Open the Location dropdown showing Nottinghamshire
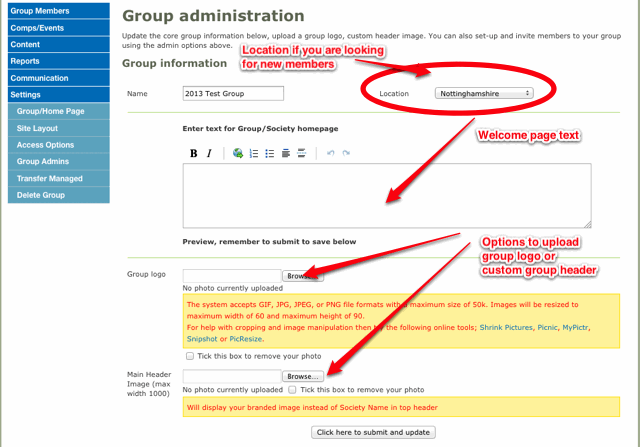The image size is (640, 447). pyautogui.click(x=484, y=93)
